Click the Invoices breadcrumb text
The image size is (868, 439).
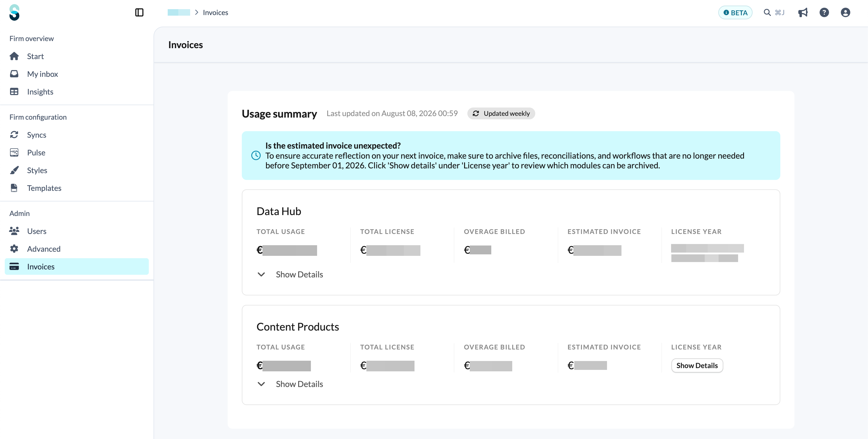[215, 12]
